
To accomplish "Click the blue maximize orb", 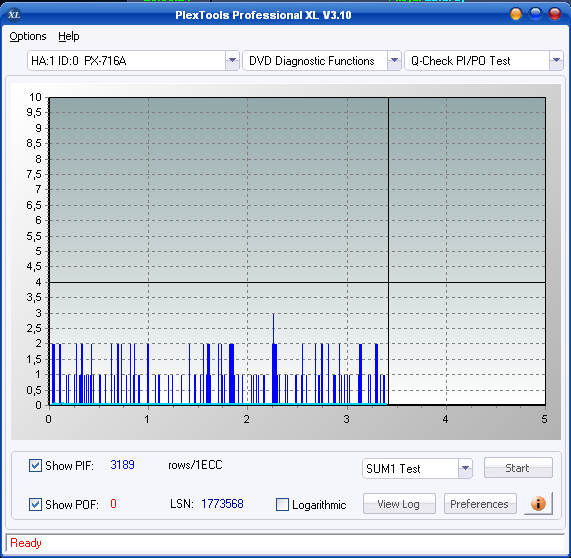I will [x=535, y=14].
